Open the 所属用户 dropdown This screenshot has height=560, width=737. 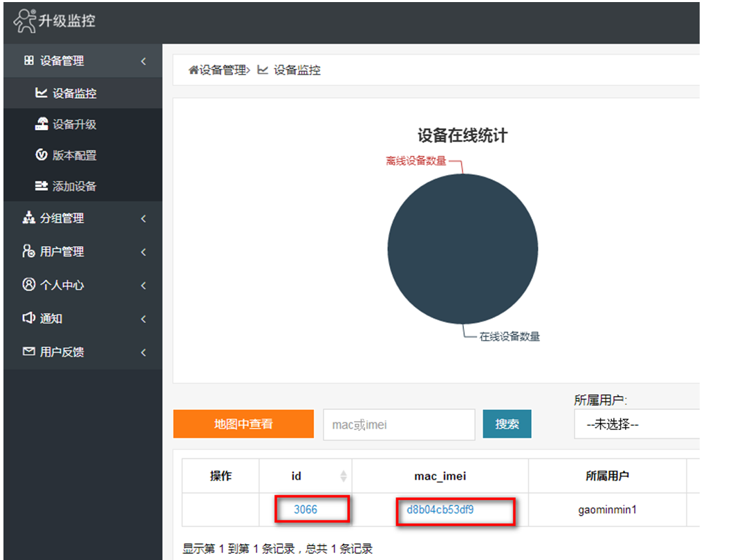636,424
